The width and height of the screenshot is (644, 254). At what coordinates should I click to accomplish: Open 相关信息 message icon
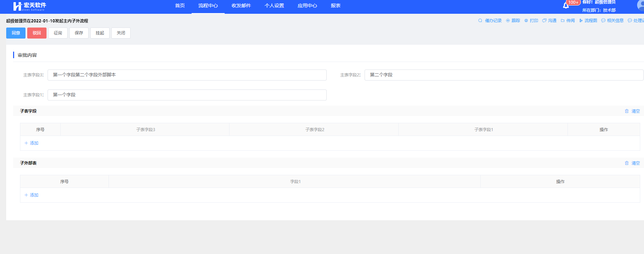point(603,21)
